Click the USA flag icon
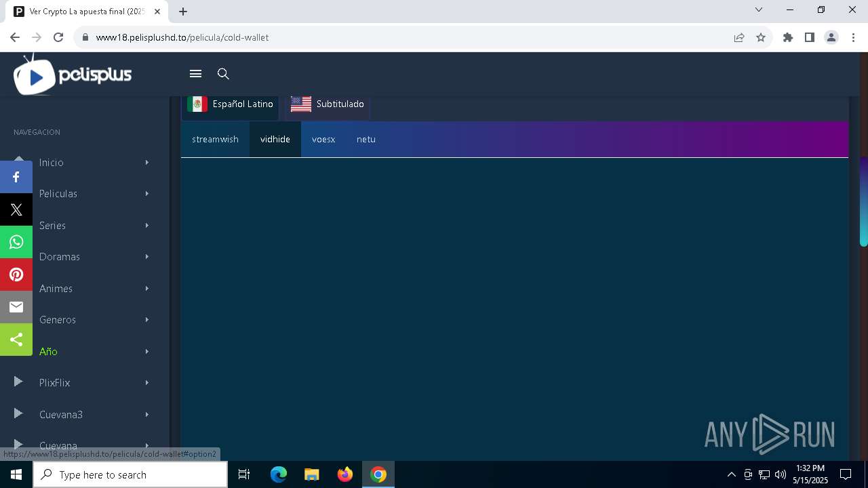868x488 pixels. point(301,104)
